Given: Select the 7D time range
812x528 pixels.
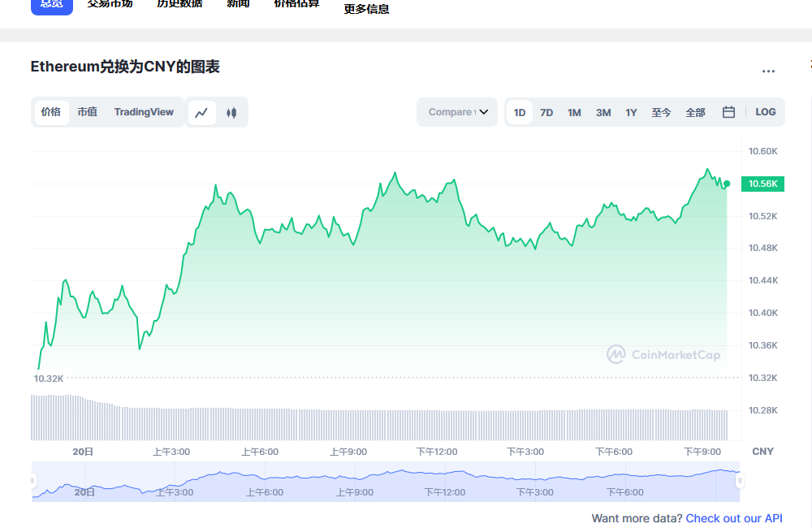Looking at the screenshot, I should [x=546, y=112].
